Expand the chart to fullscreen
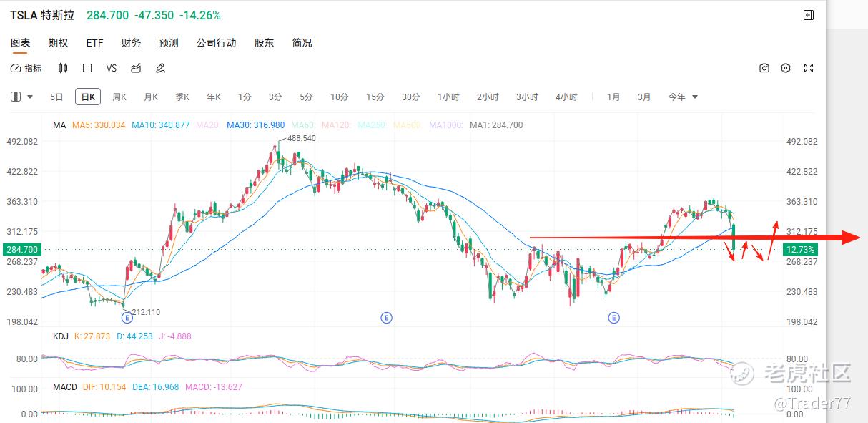 click(x=809, y=69)
